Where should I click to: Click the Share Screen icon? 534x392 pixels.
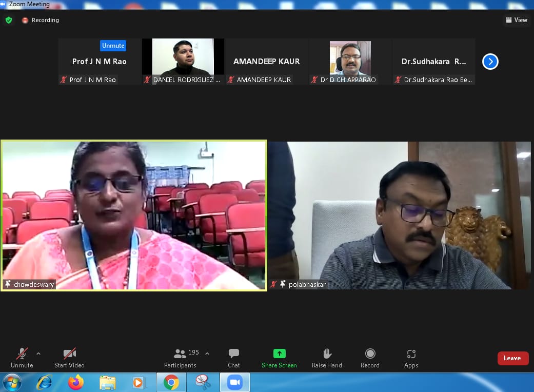[279, 354]
